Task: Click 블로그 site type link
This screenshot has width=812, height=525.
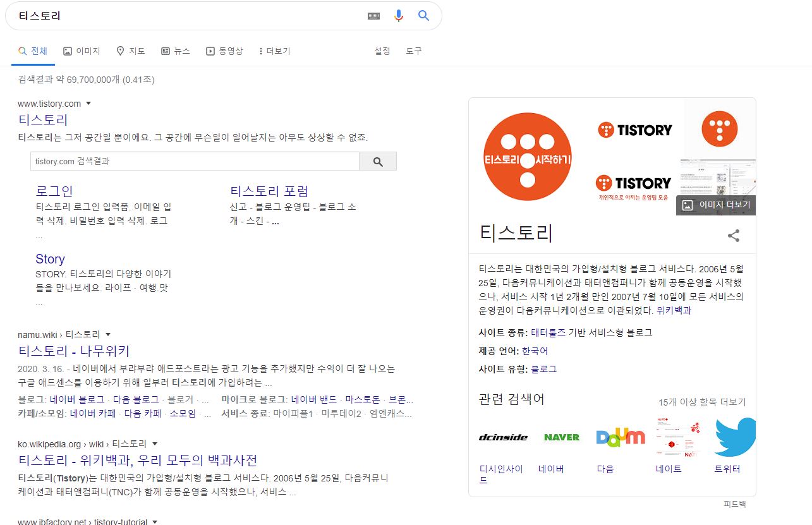Action: click(543, 369)
